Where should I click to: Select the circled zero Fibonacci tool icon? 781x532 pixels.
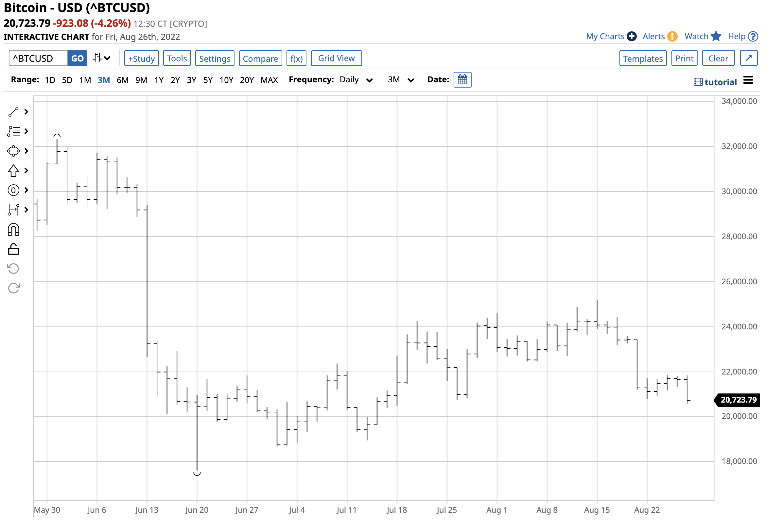(x=13, y=191)
